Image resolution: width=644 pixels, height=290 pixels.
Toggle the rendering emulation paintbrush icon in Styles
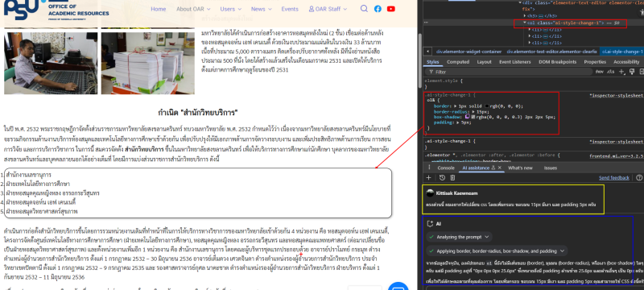click(633, 72)
